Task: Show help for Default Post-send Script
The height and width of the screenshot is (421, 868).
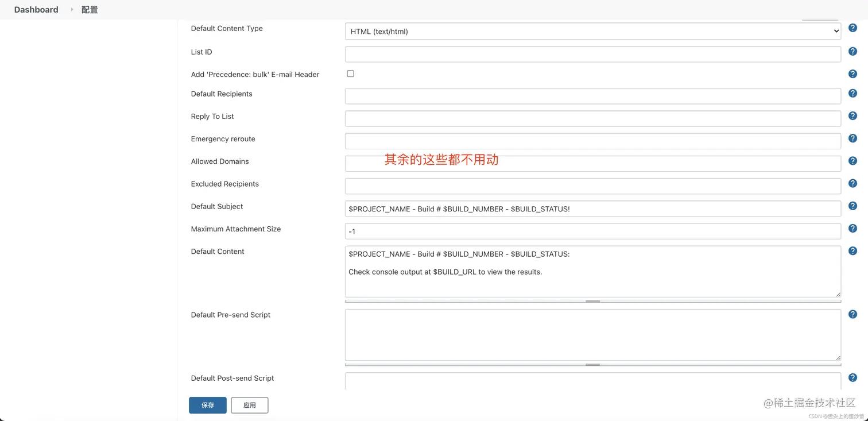Action: [852, 377]
